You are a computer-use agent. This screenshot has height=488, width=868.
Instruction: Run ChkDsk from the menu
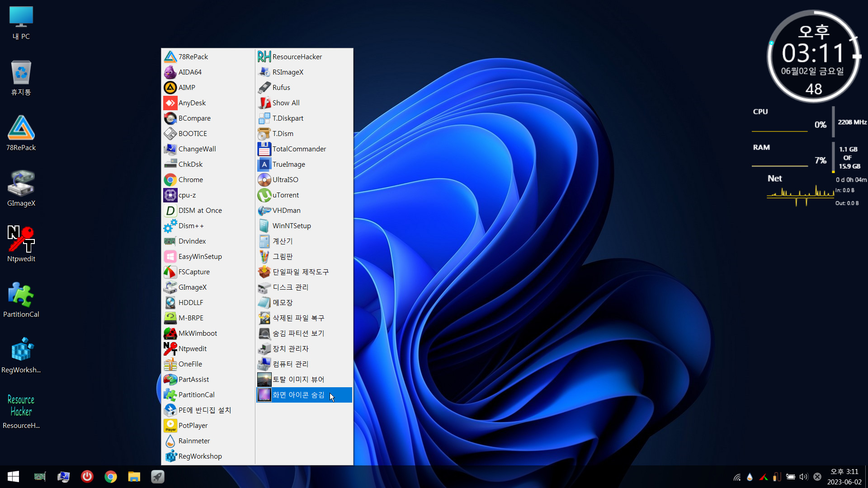[208, 164]
